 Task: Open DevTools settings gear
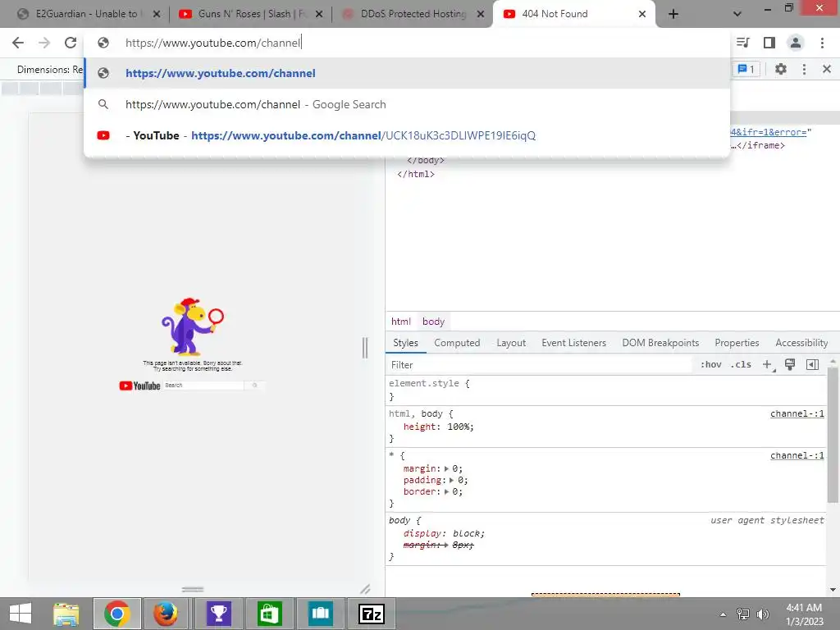point(781,69)
